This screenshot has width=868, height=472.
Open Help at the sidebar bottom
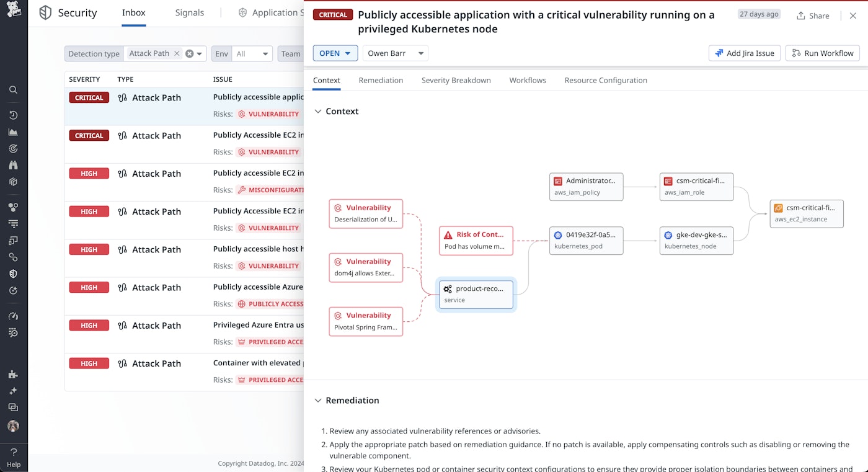click(x=14, y=458)
